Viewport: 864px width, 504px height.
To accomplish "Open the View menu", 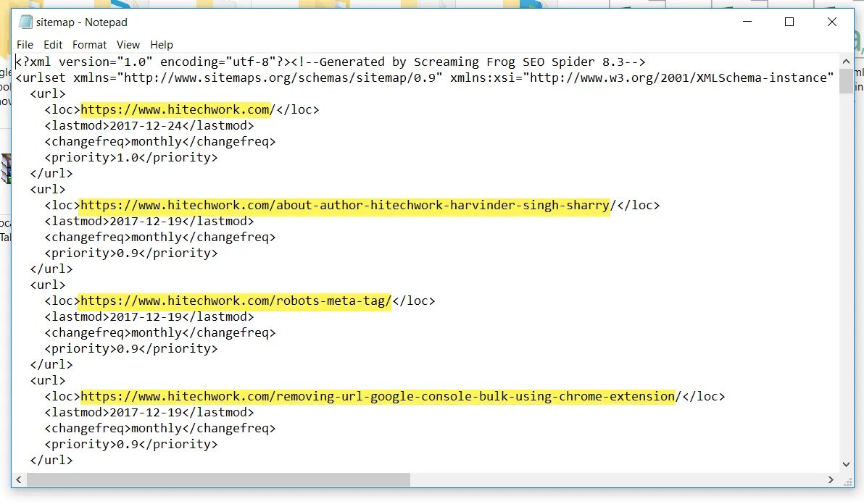I will 128,45.
